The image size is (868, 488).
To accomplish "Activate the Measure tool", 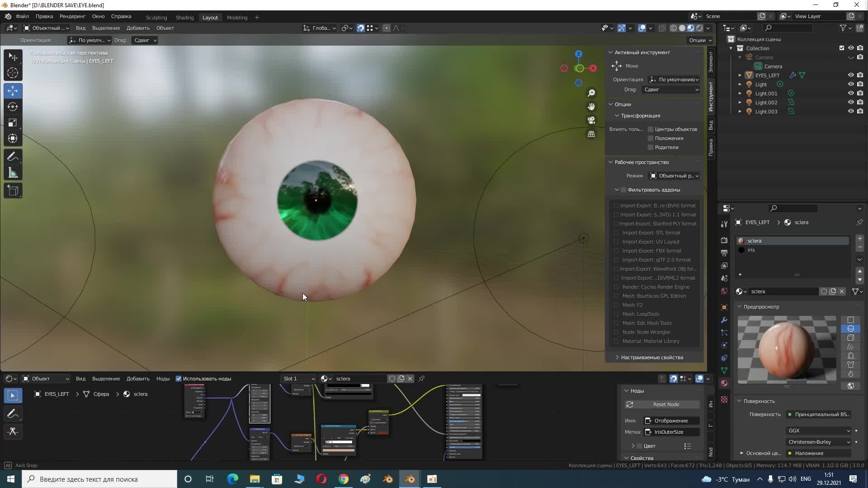I will (13, 172).
